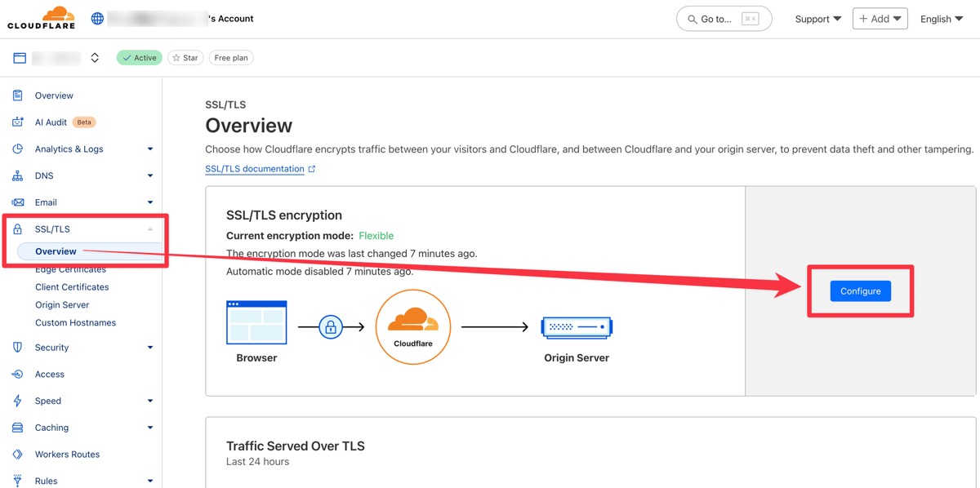Open the Support dropdown menu
The image size is (980, 488).
(818, 19)
